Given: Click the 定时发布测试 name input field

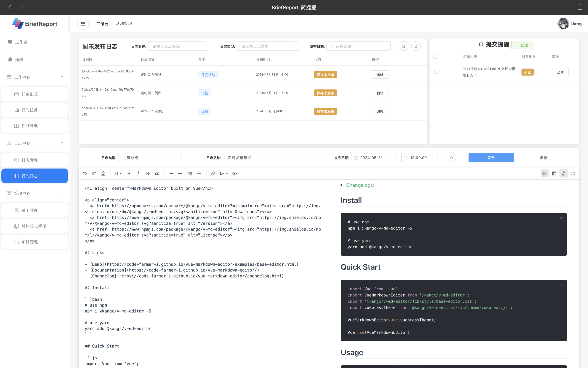Looking at the screenshot, I should [272, 158].
